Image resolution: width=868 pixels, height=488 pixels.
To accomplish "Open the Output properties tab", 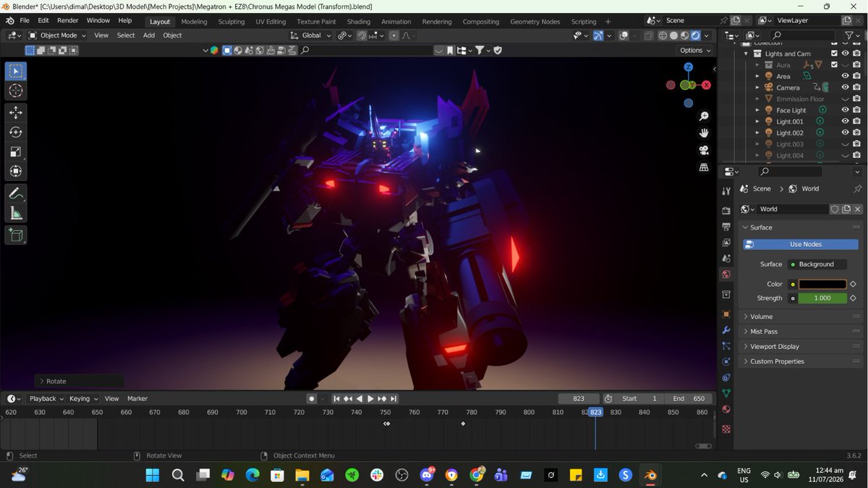I will pos(726,227).
